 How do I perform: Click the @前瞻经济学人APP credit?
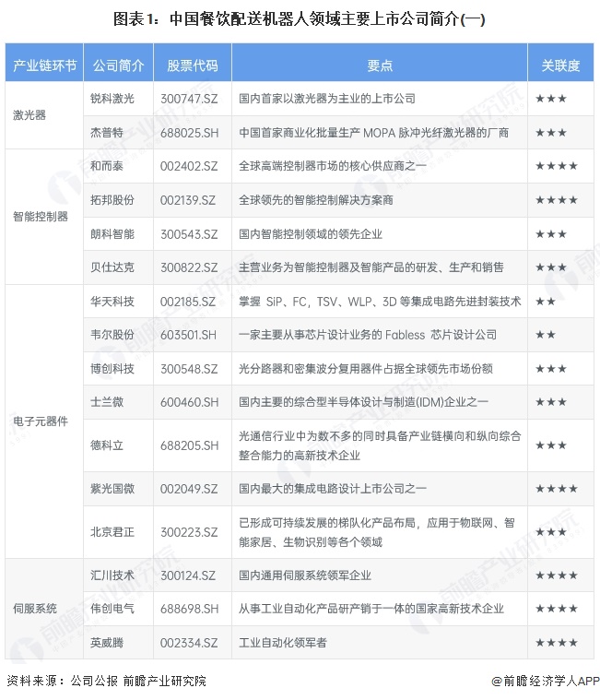coord(545,682)
